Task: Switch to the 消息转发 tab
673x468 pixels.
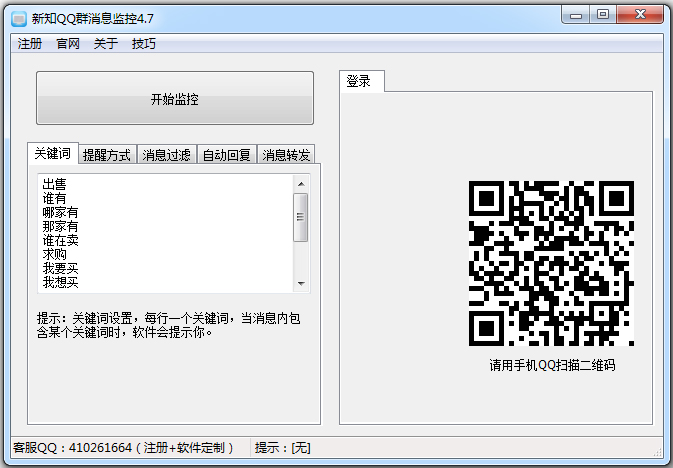Action: (286, 155)
